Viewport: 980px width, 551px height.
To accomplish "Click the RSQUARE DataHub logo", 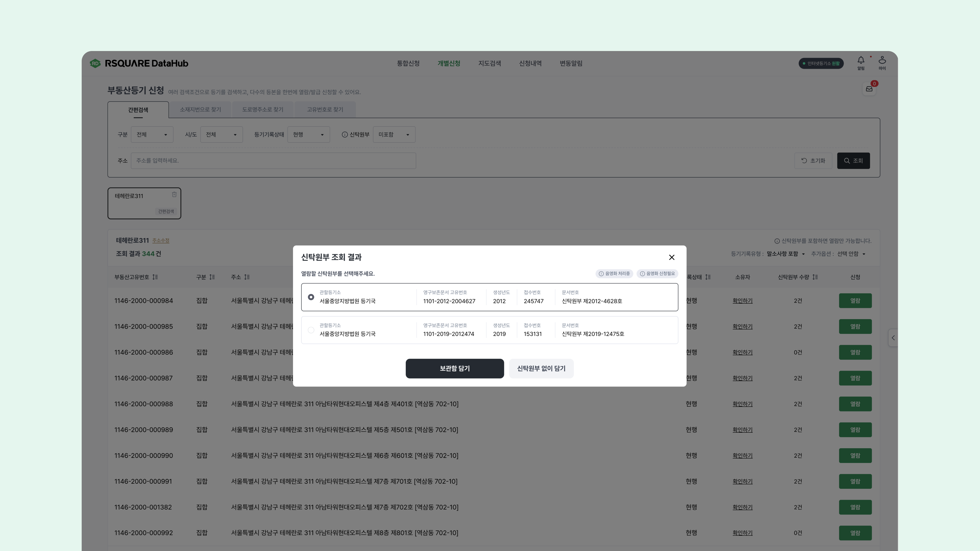I will (x=139, y=64).
